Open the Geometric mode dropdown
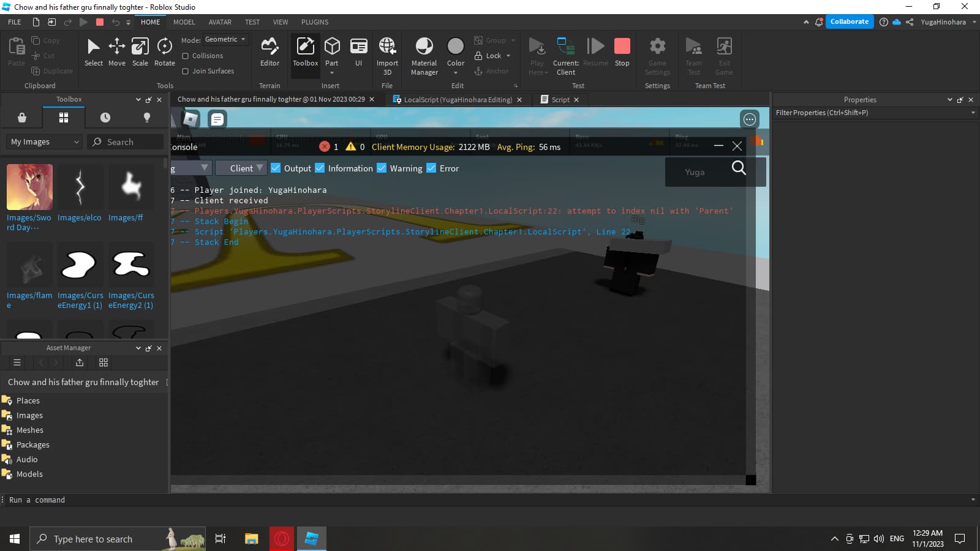This screenshot has height=551, width=980. tap(225, 39)
